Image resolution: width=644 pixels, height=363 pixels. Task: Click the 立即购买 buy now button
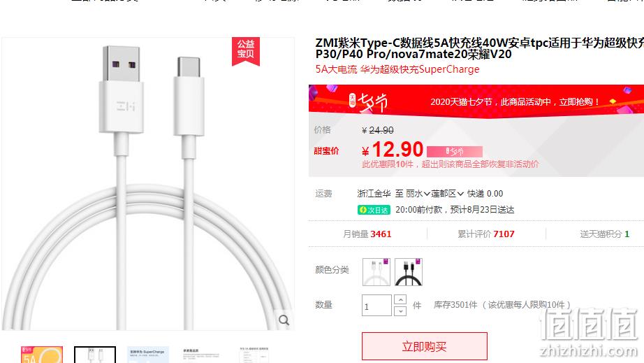(424, 346)
